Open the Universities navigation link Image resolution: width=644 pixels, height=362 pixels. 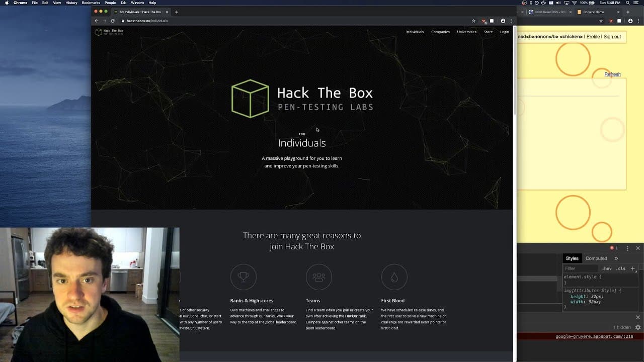tap(466, 32)
